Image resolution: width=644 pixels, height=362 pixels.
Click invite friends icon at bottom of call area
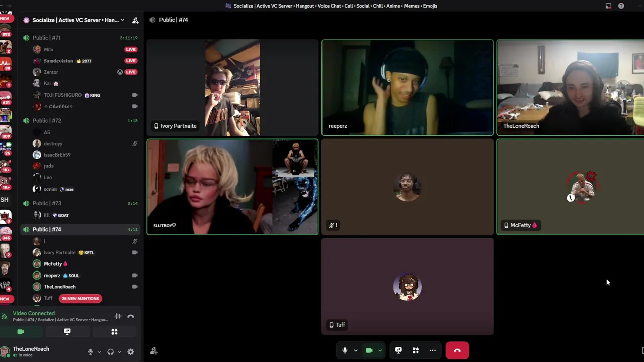154,351
